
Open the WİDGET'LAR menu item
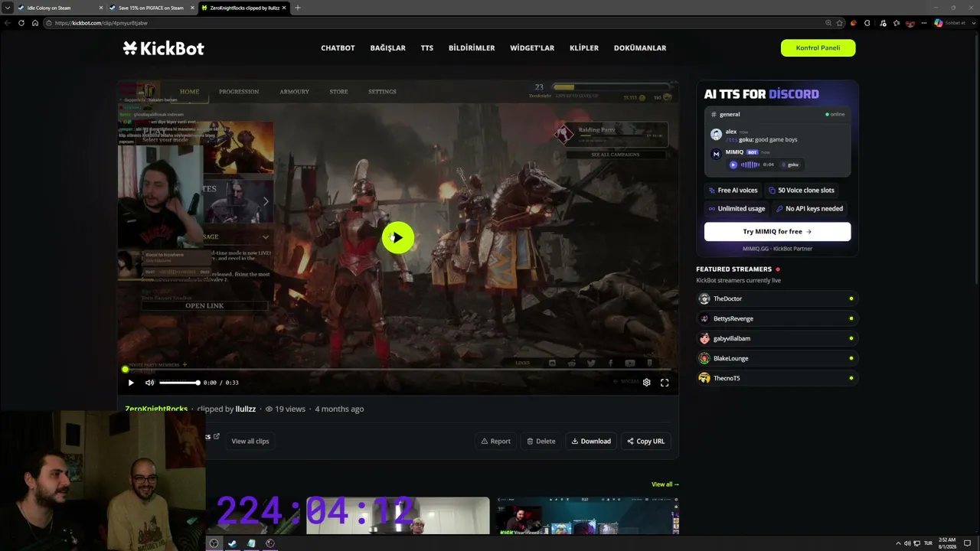(532, 47)
